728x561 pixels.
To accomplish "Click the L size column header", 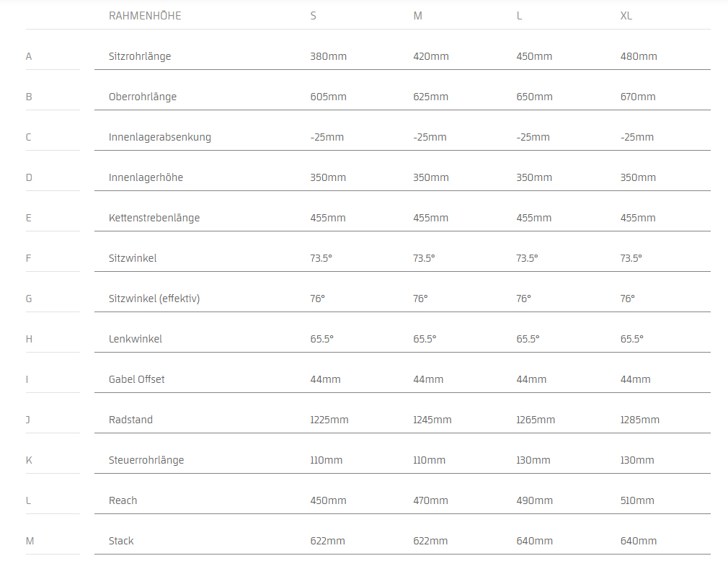I will coord(519,16).
